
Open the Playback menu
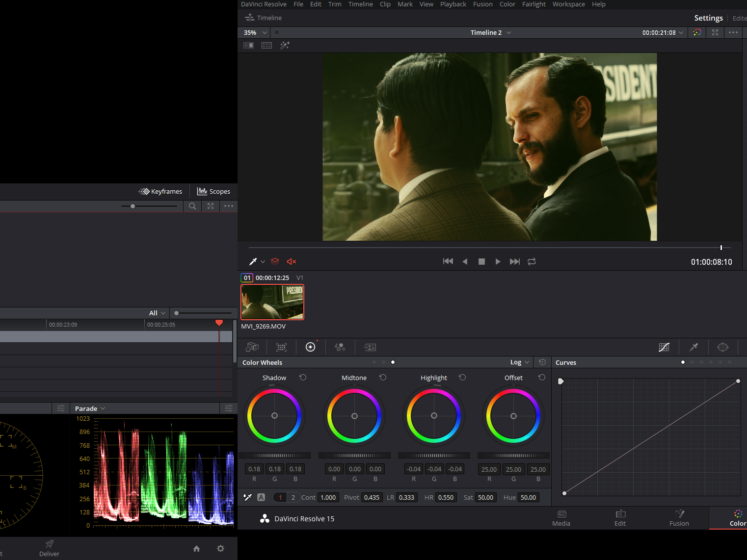pyautogui.click(x=453, y=4)
